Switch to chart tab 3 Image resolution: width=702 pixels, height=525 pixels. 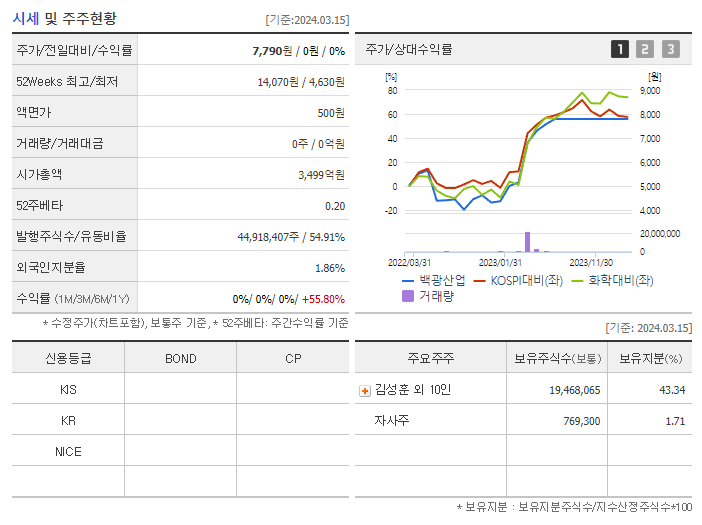point(671,49)
